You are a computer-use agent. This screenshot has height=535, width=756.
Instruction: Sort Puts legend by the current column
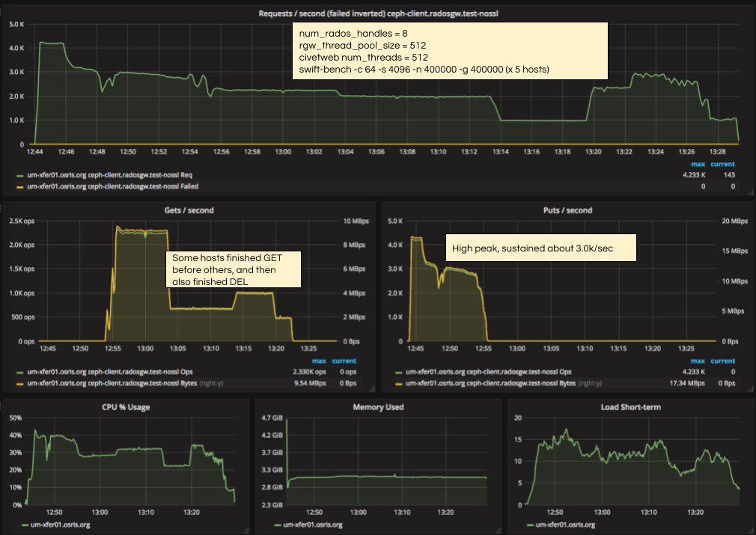coord(723,360)
